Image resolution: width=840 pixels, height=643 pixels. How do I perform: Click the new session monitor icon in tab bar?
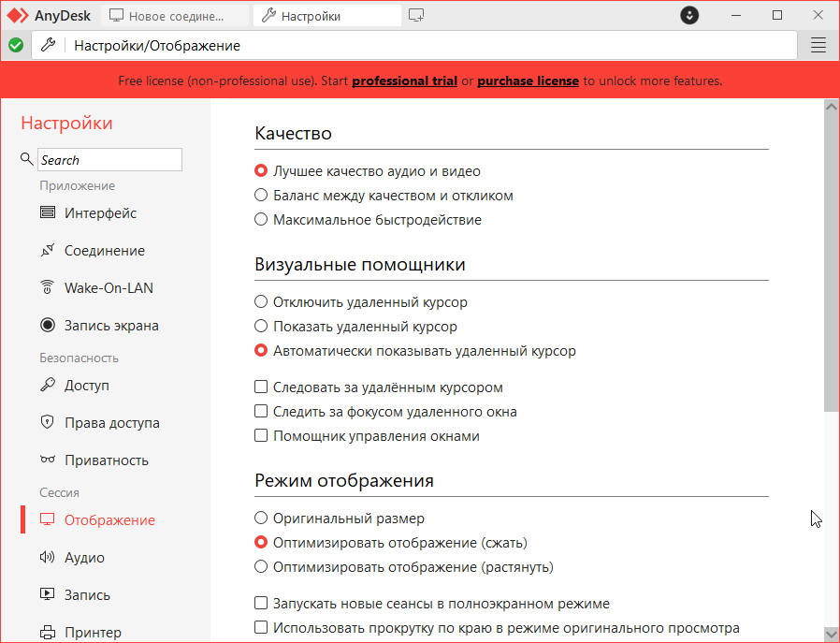pyautogui.click(x=417, y=16)
